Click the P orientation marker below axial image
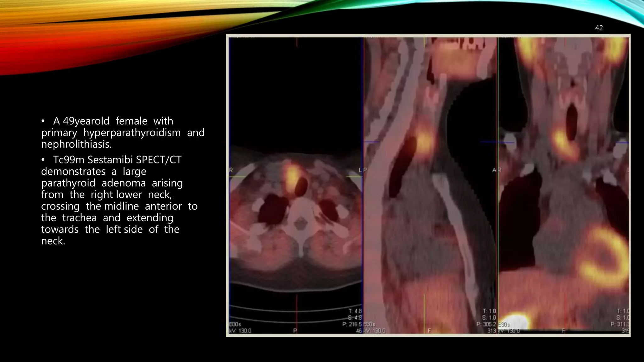 click(x=295, y=331)
